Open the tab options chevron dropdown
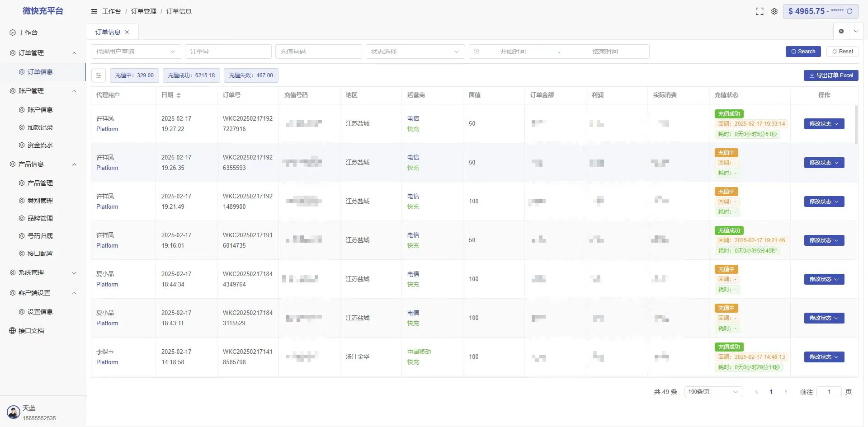Screen dimensions: 868x427 pyautogui.click(x=856, y=31)
